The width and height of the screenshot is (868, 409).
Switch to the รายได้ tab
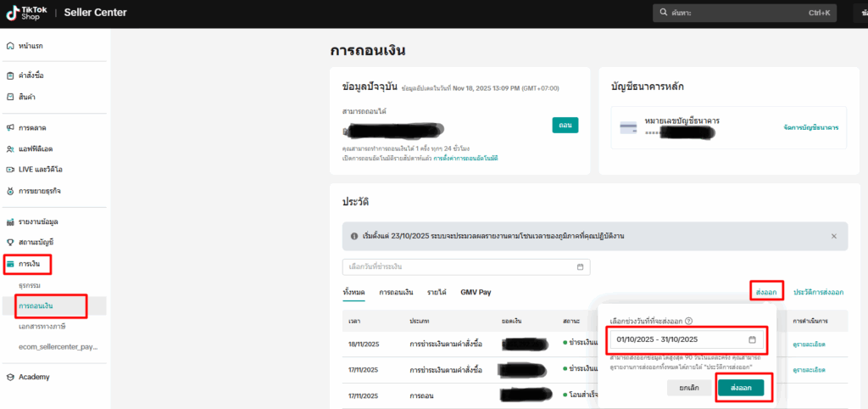(437, 292)
